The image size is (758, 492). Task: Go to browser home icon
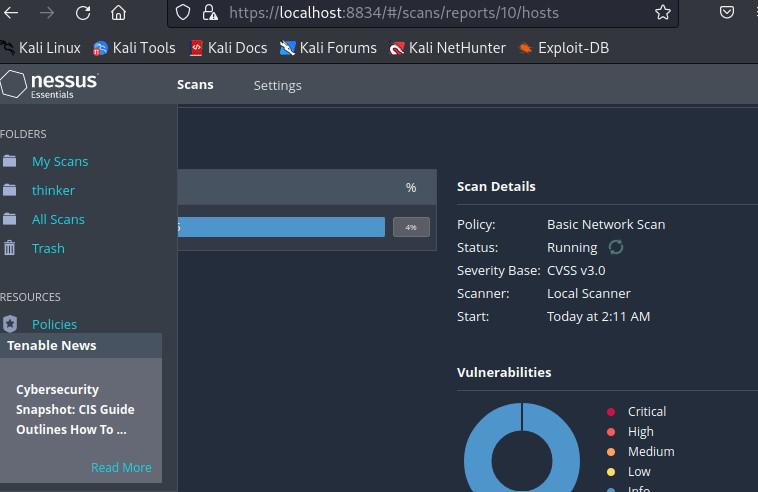[118, 13]
